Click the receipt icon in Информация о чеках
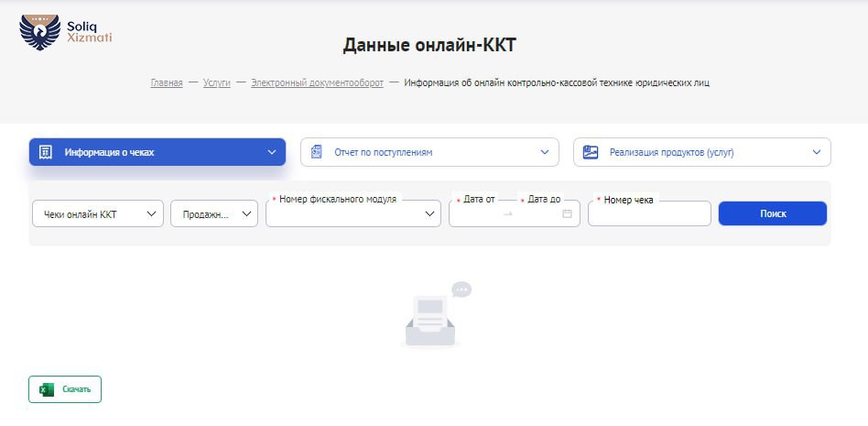The width and height of the screenshot is (868, 426). [45, 152]
